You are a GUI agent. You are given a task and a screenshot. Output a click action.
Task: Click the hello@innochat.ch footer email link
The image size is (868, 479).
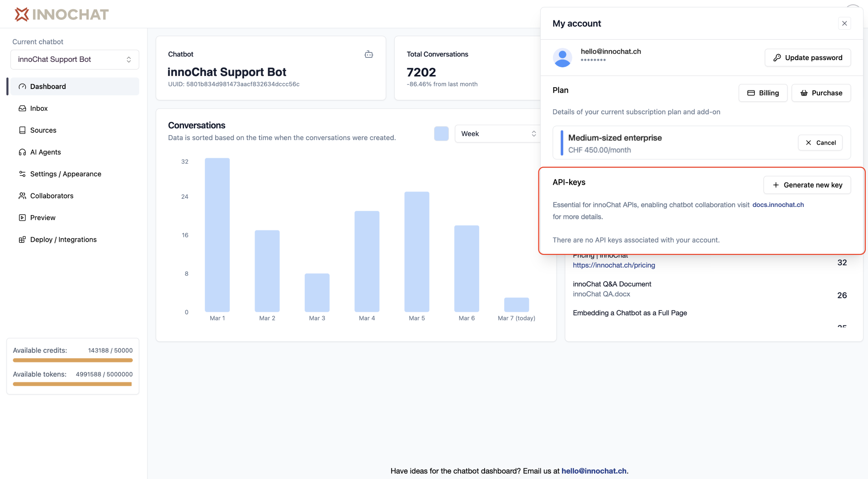click(594, 471)
